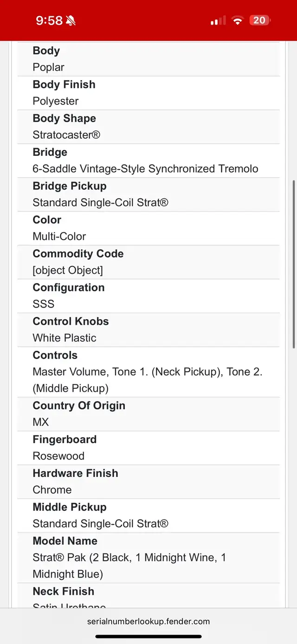Image resolution: width=297 pixels, height=644 pixels.
Task: Select the Body Finish Polyester row
Action: pos(148,93)
